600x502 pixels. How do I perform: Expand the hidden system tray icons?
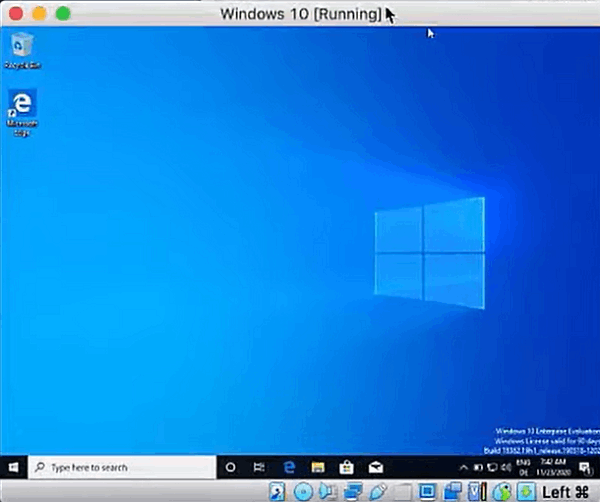(x=463, y=467)
